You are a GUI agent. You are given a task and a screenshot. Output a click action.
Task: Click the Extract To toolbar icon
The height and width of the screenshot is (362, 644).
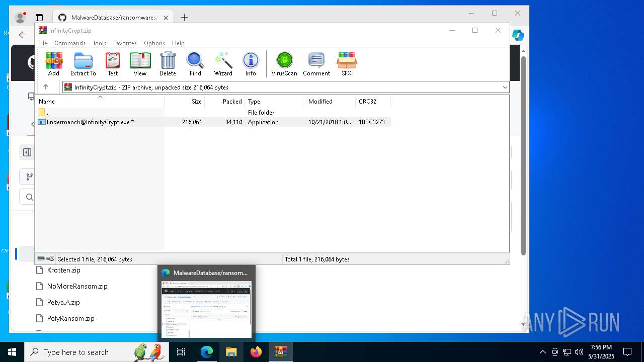pyautogui.click(x=83, y=64)
